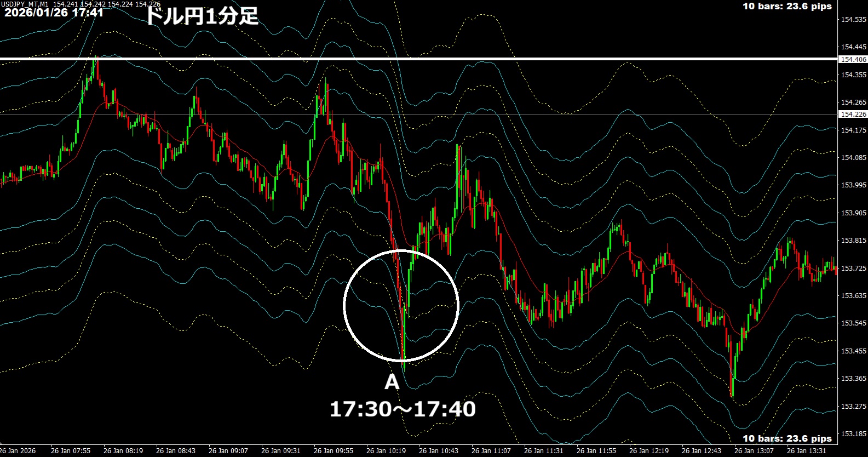Click the 154.226 current price label

[x=853, y=114]
